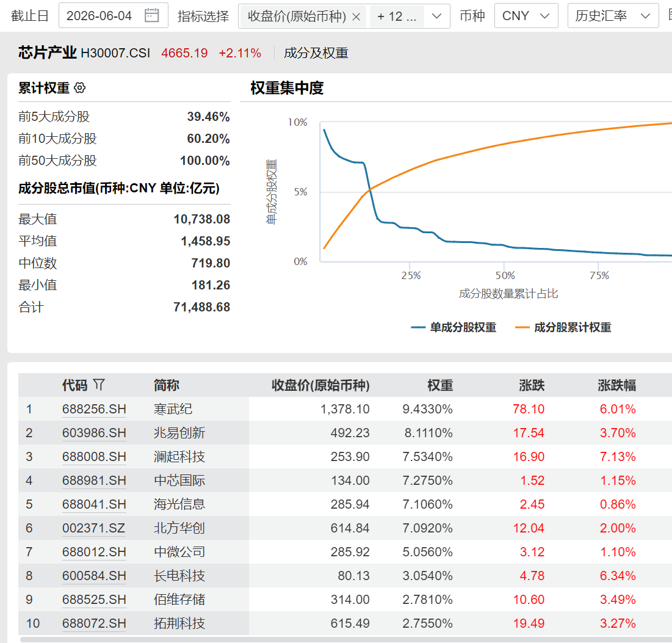Select the 北方华创 name cell
This screenshot has height=643, width=672.
179,528
